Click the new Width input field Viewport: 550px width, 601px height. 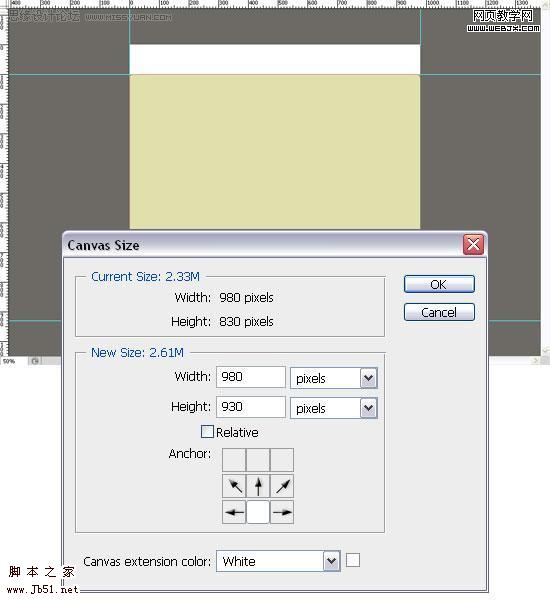click(x=251, y=377)
